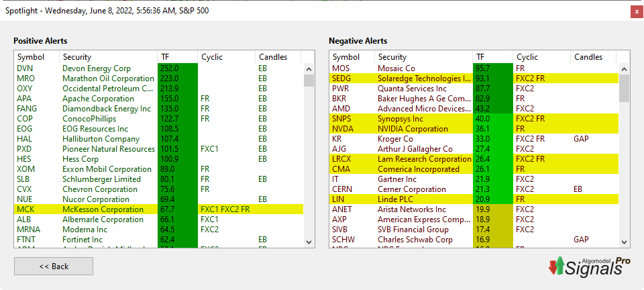This screenshot has height=290, width=644.
Task: Select highlighted SEDG symbol row
Action: pos(474,79)
